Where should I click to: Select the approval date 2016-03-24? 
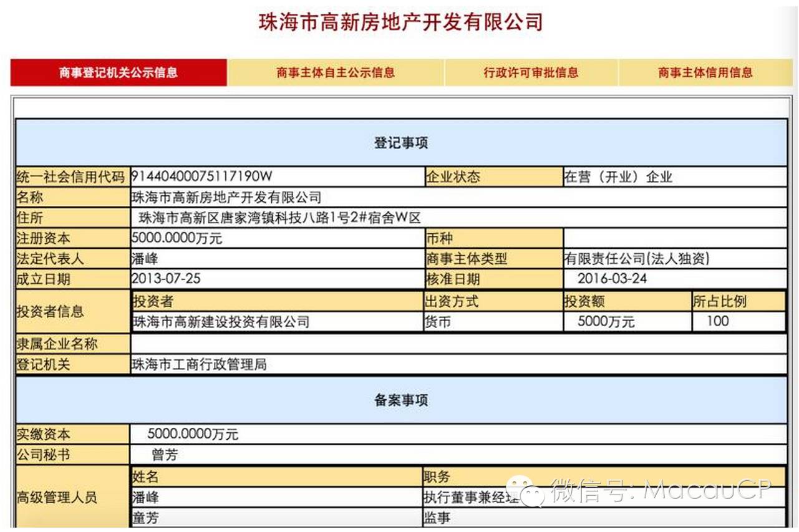click(613, 279)
